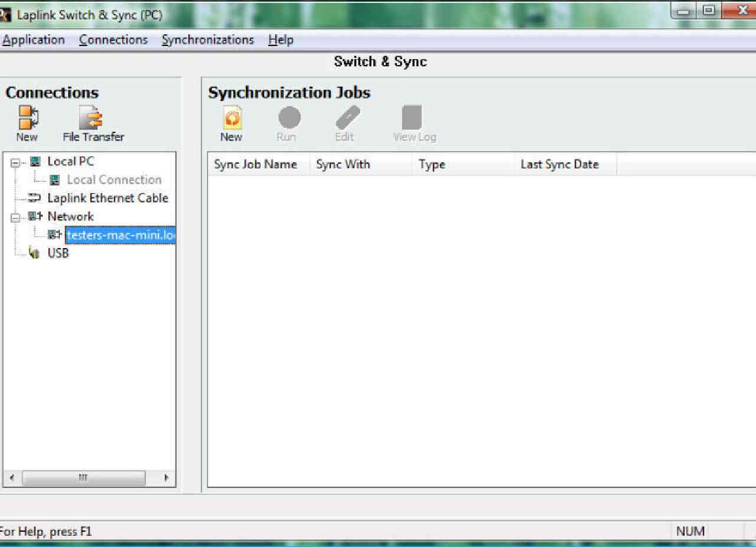Image resolution: width=756 pixels, height=547 pixels.
Task: Click the New connection icon in Connections
Action: (x=27, y=118)
